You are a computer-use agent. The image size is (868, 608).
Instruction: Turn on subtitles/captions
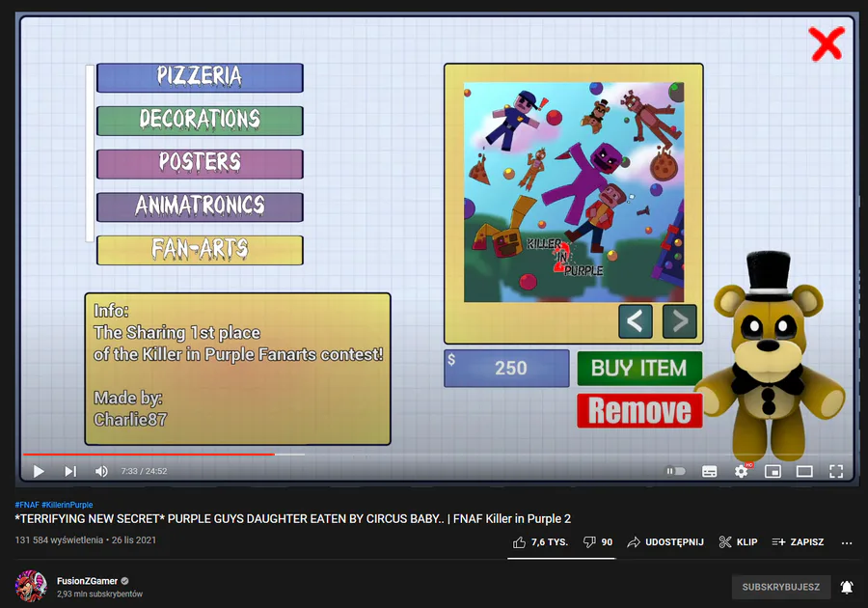[709, 471]
